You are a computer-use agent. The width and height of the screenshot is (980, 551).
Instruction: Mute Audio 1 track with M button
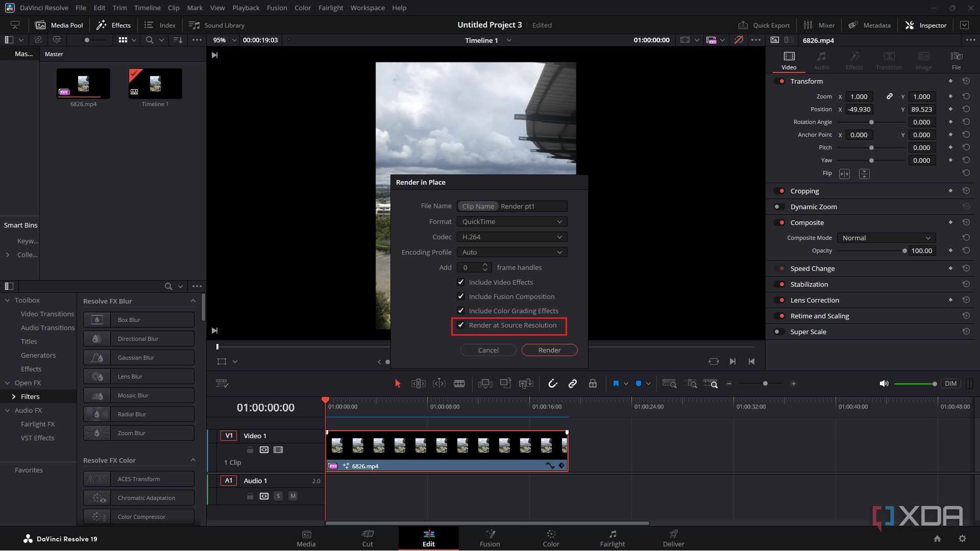point(292,496)
